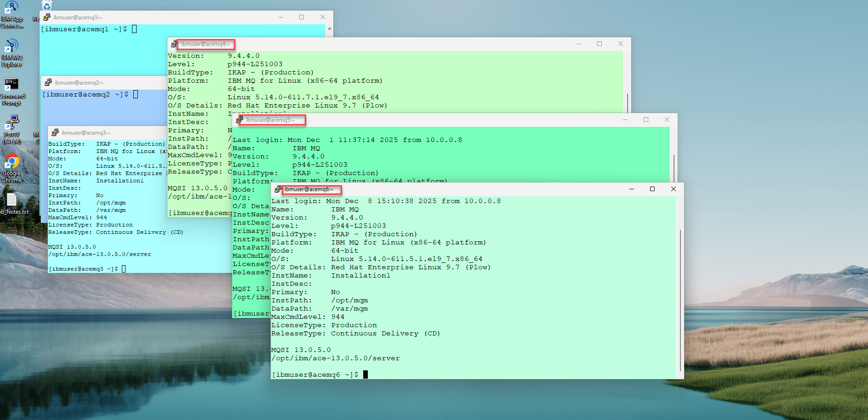Click 'InstPath: /opt/mqm' in the acemq6 terminal
The height and width of the screenshot is (420, 868).
[x=320, y=300]
